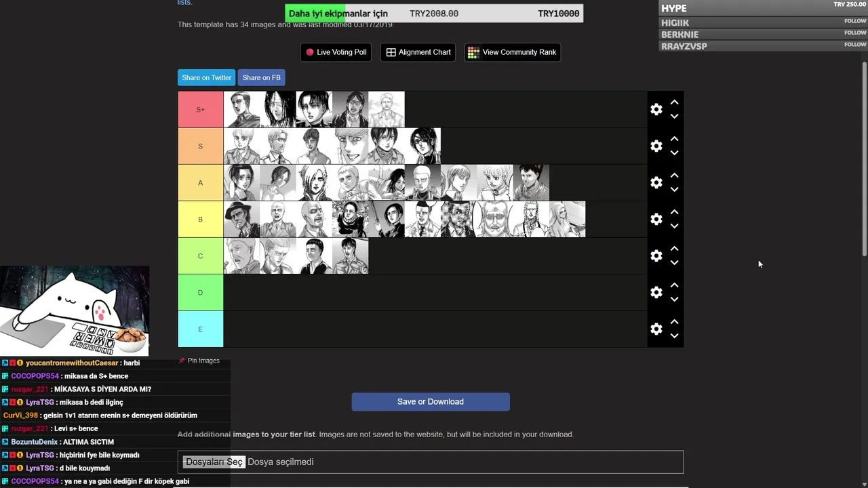Select first character image in C row
Screen dimensions: 868x488
(241, 256)
